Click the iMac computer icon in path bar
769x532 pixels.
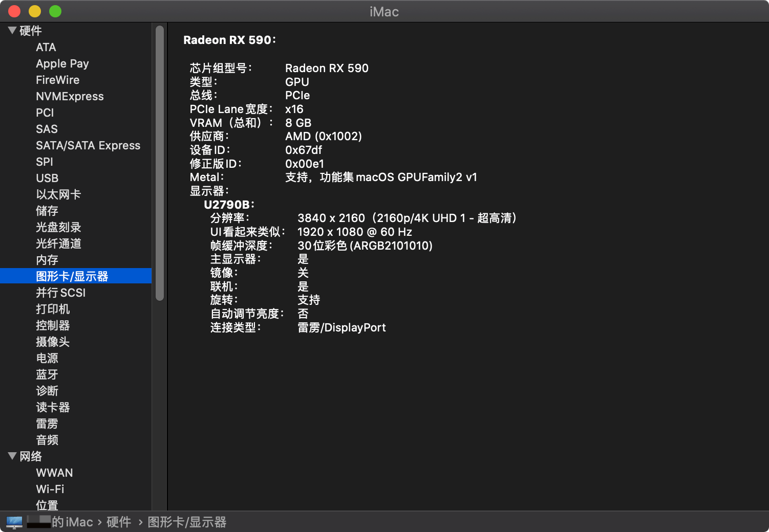pos(14,522)
